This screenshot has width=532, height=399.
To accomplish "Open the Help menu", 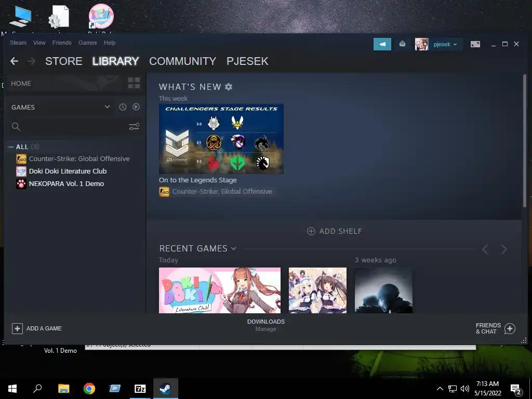I will 110,43.
